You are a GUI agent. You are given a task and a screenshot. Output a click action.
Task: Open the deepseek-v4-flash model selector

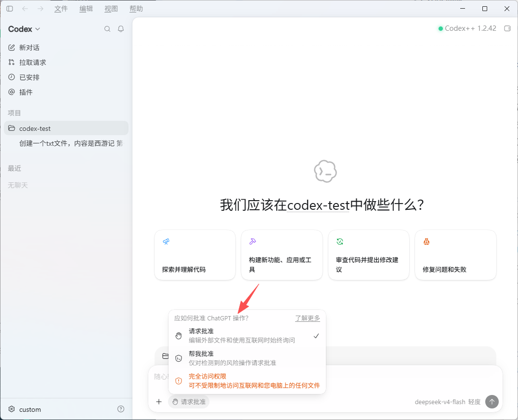click(440, 402)
